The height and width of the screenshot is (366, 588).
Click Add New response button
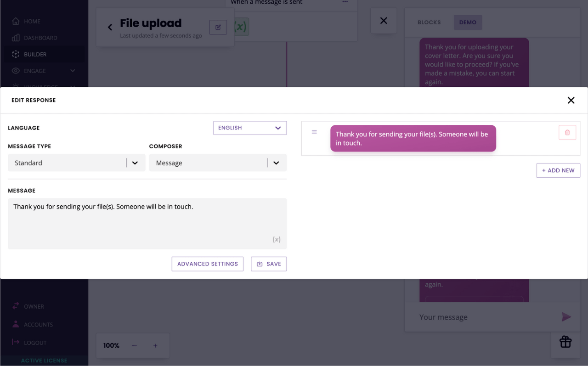point(558,170)
